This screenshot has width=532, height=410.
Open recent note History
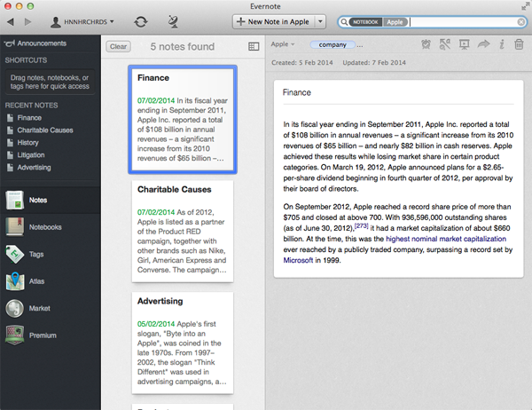(27, 143)
